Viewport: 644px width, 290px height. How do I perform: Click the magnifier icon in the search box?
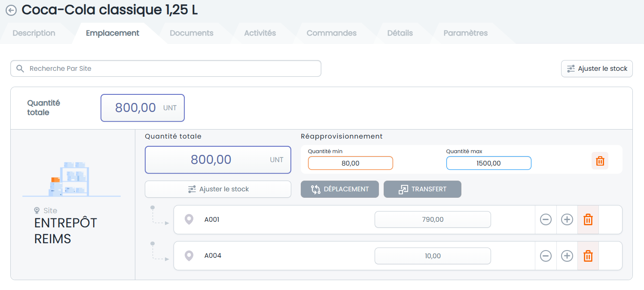coord(20,69)
